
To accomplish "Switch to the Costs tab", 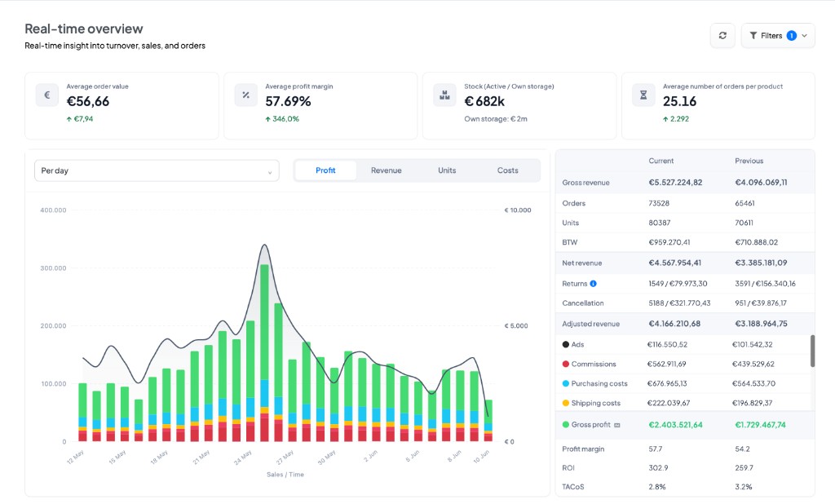I will click(x=507, y=170).
